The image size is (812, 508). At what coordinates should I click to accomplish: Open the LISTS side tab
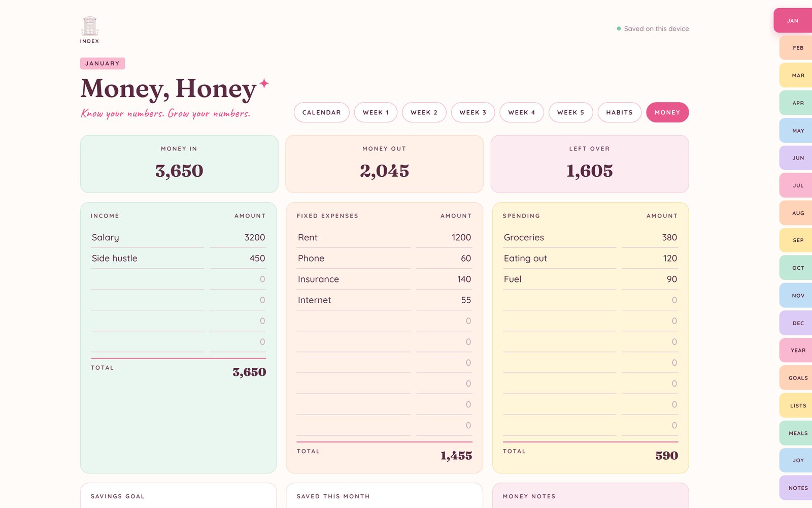tap(796, 405)
